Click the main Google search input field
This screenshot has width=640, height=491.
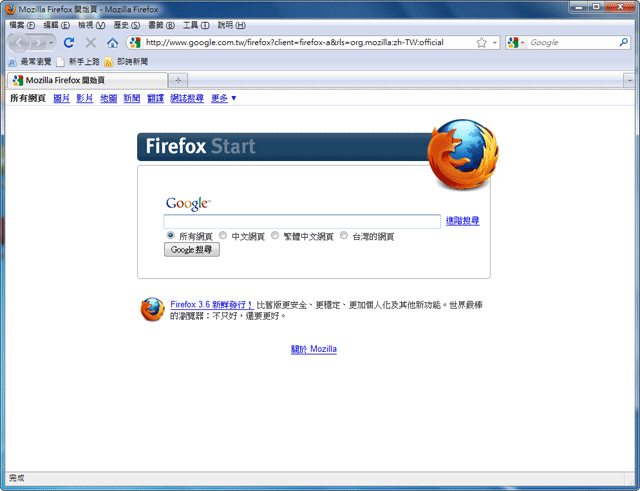[x=302, y=221]
